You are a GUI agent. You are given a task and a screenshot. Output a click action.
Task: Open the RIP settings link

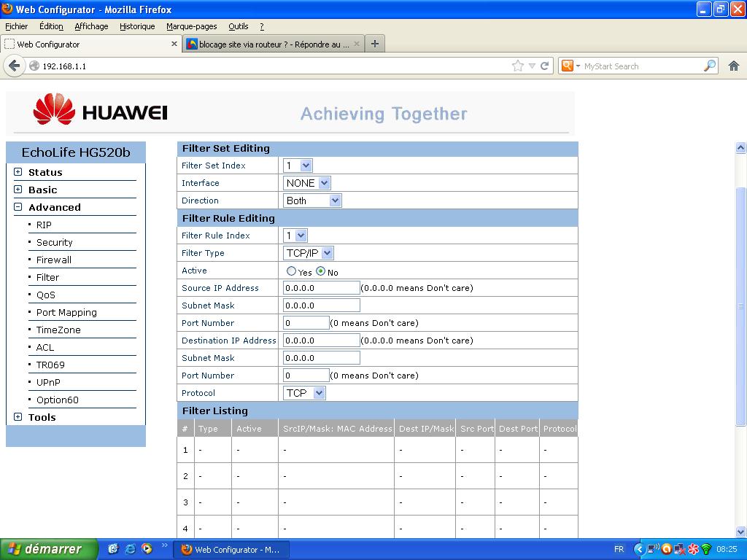point(44,225)
